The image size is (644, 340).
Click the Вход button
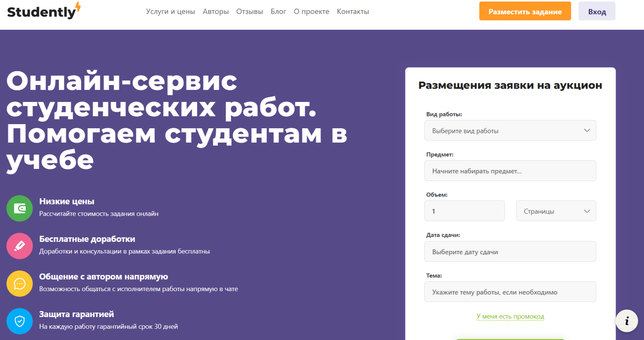click(597, 11)
